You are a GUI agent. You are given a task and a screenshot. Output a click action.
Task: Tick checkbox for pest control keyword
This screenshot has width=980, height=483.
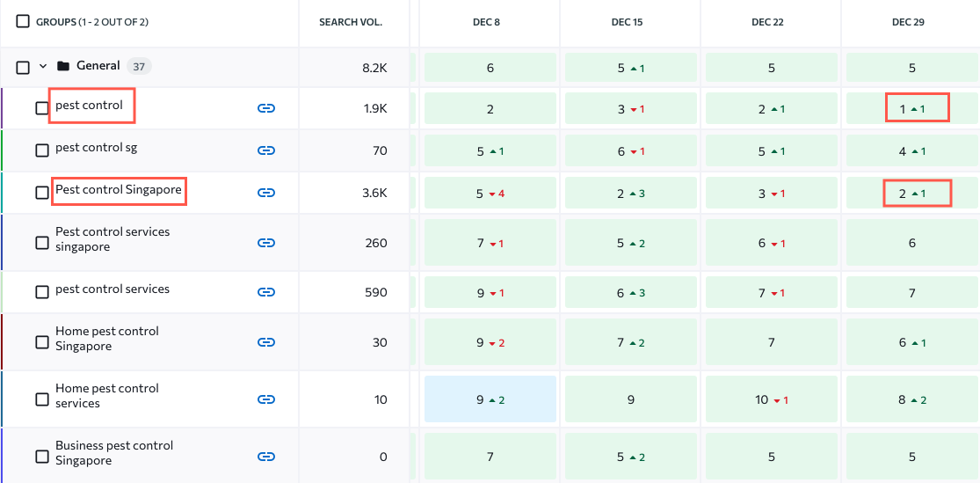point(42,108)
